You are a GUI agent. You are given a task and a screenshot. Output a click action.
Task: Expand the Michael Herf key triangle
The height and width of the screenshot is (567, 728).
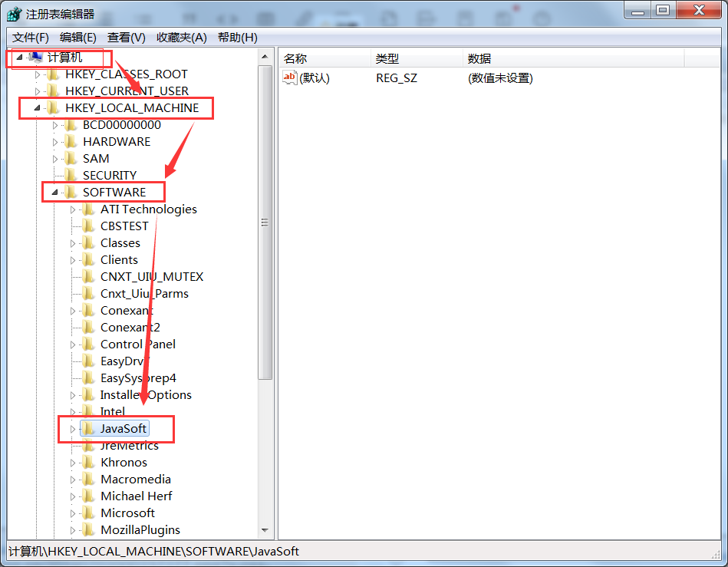coord(73,497)
